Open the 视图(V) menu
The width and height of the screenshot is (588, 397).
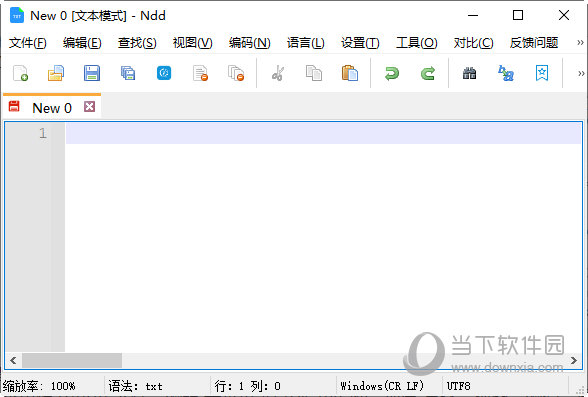pos(192,43)
